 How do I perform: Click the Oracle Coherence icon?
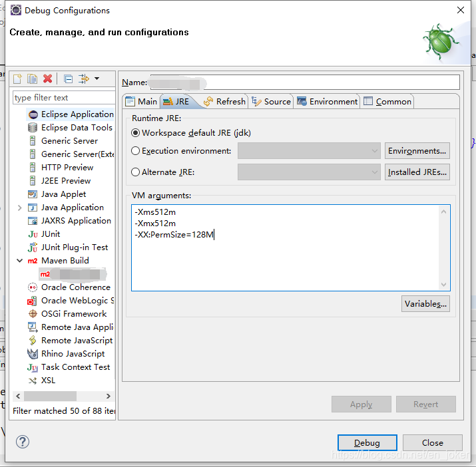(33, 287)
